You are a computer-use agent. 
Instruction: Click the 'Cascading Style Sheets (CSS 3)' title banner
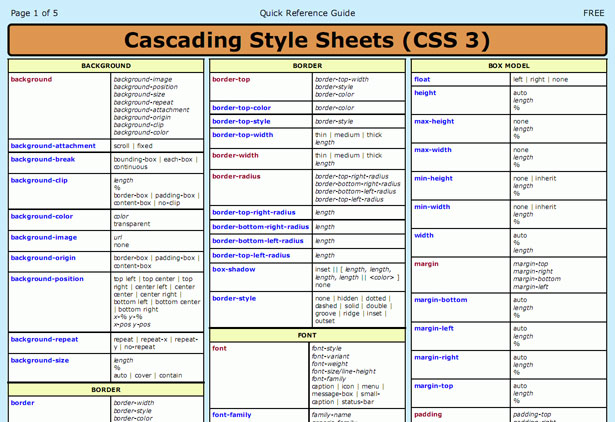308,40
